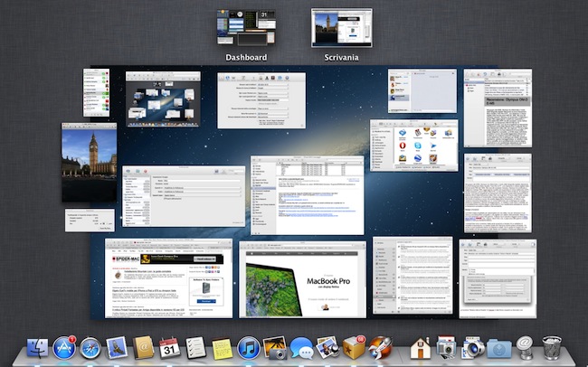Launch the App Store dock icon

(64, 348)
